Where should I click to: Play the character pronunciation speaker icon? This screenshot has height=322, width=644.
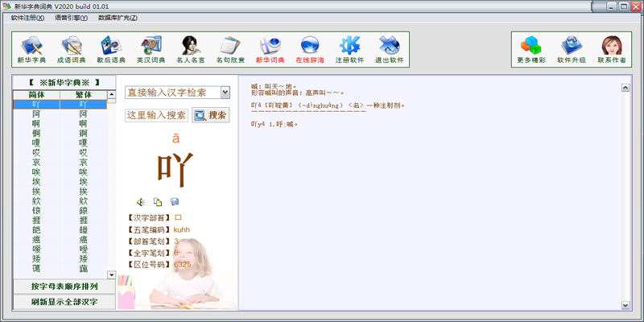tap(141, 202)
